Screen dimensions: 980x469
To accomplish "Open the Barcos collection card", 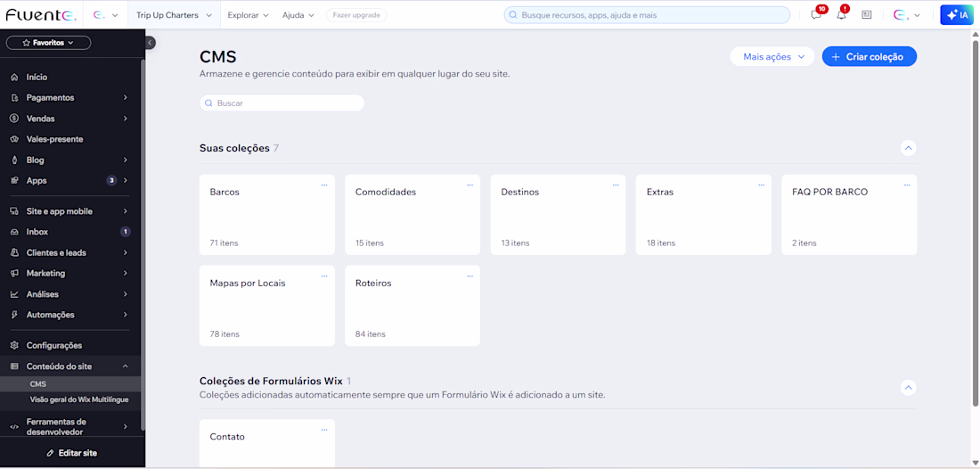I will (x=267, y=215).
